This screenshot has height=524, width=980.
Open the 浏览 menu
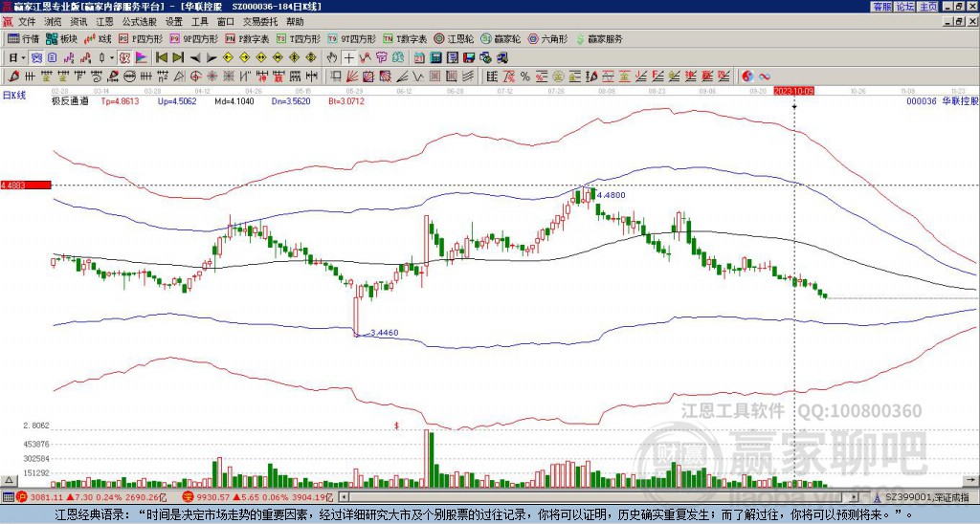click(54, 22)
